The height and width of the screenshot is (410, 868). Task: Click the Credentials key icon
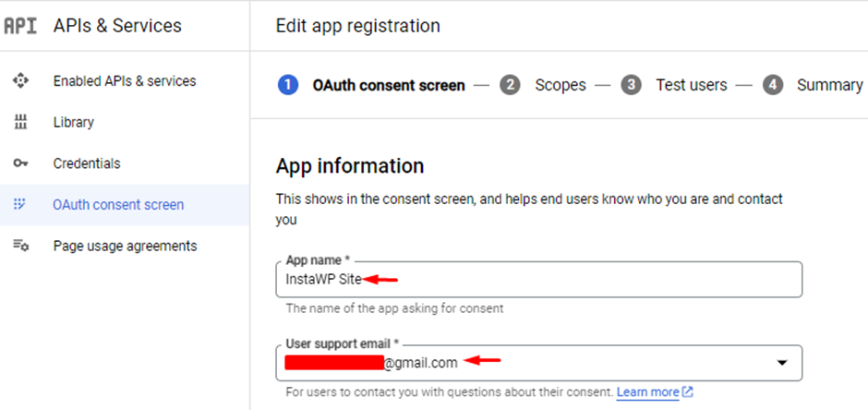click(20, 163)
